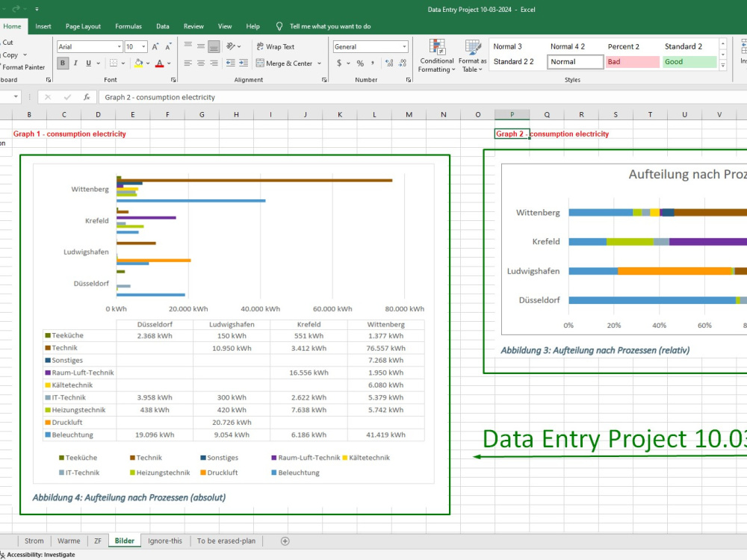The width and height of the screenshot is (747, 560).
Task: Apply red font color with the A icon
Action: pyautogui.click(x=160, y=63)
